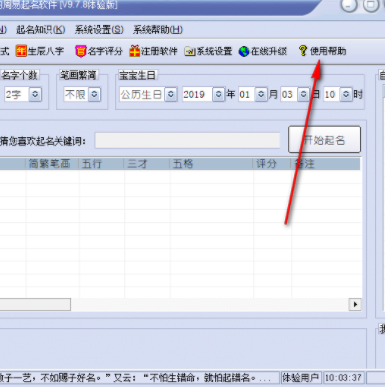This screenshot has width=385, height=387.
Task: Click the 备注 column header
Action: point(326,164)
